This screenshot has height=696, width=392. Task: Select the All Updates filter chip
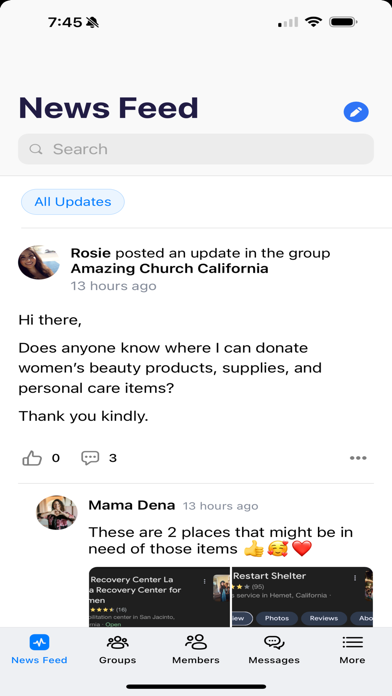pos(73,202)
